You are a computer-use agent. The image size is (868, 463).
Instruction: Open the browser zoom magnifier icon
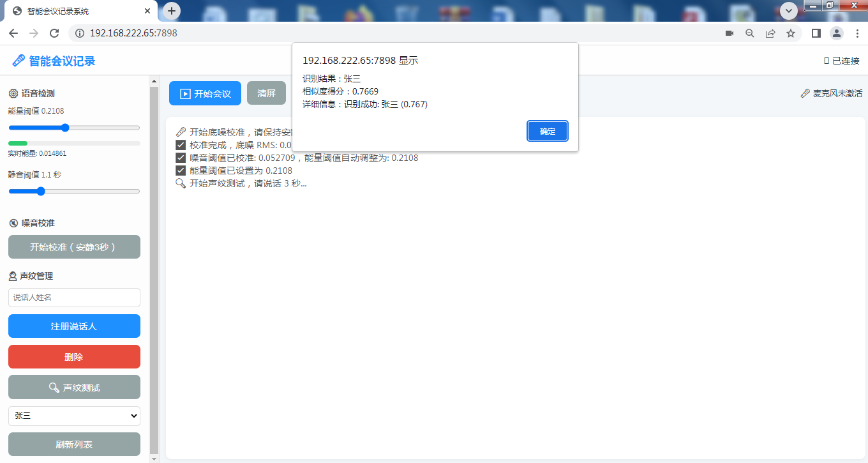click(750, 33)
